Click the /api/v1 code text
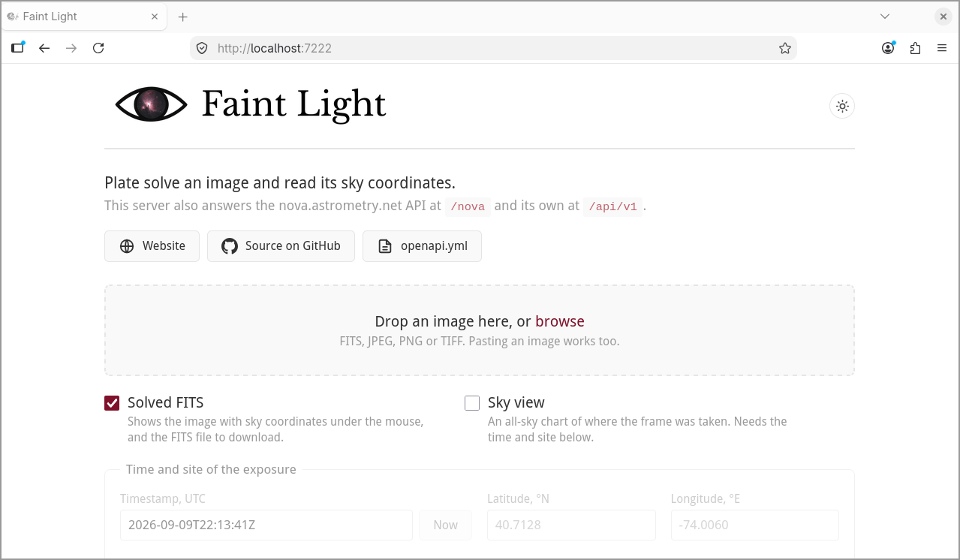The height and width of the screenshot is (560, 960). [x=613, y=206]
